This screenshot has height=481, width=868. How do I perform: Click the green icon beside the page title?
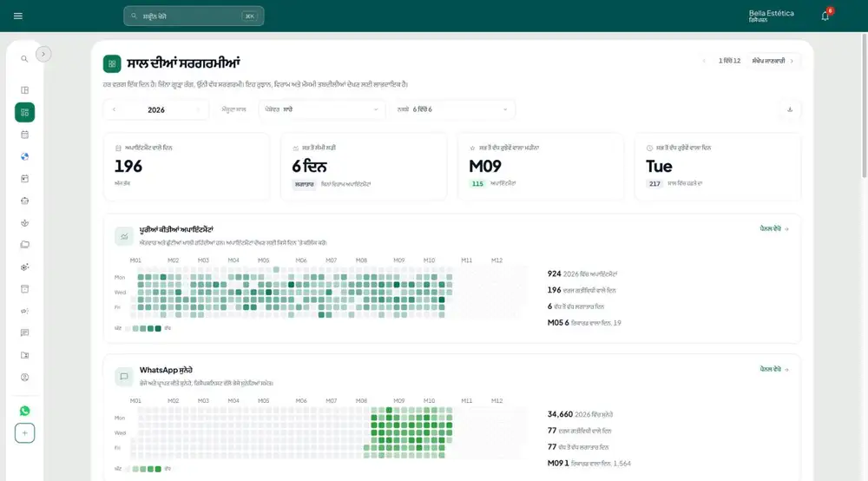pyautogui.click(x=112, y=63)
